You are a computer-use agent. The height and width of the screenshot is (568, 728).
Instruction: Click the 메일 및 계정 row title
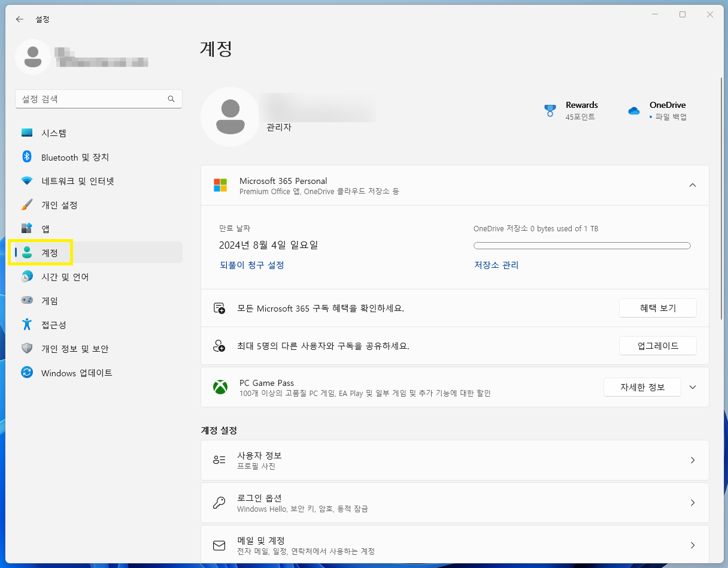coord(261,540)
